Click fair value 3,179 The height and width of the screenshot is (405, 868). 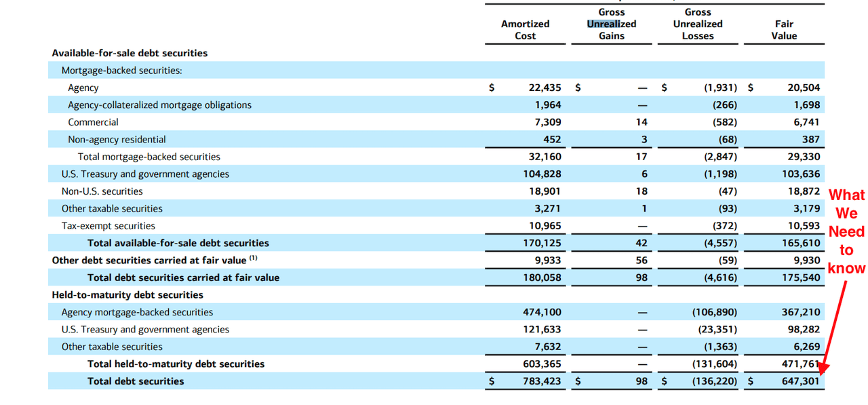tap(807, 208)
